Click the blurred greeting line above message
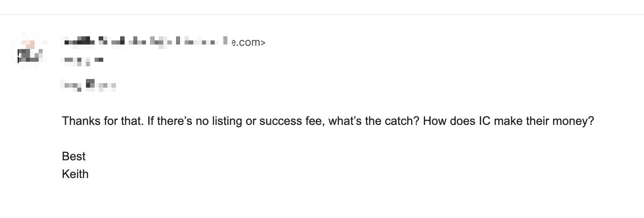 click(88, 84)
